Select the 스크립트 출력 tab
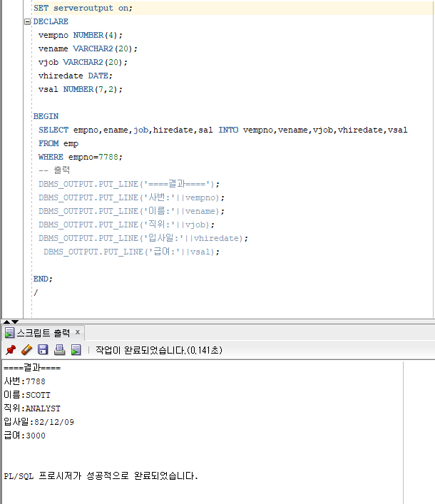This screenshot has height=504, width=435. coord(43,333)
